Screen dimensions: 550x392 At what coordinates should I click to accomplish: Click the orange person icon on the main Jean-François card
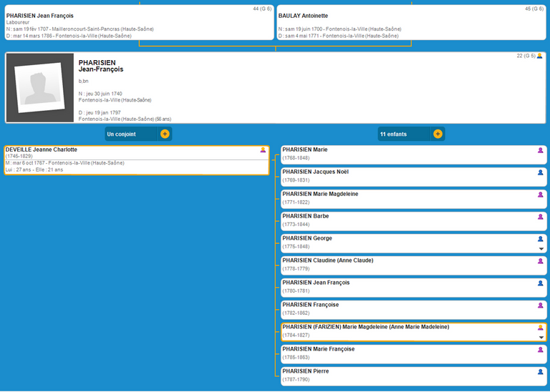click(540, 56)
